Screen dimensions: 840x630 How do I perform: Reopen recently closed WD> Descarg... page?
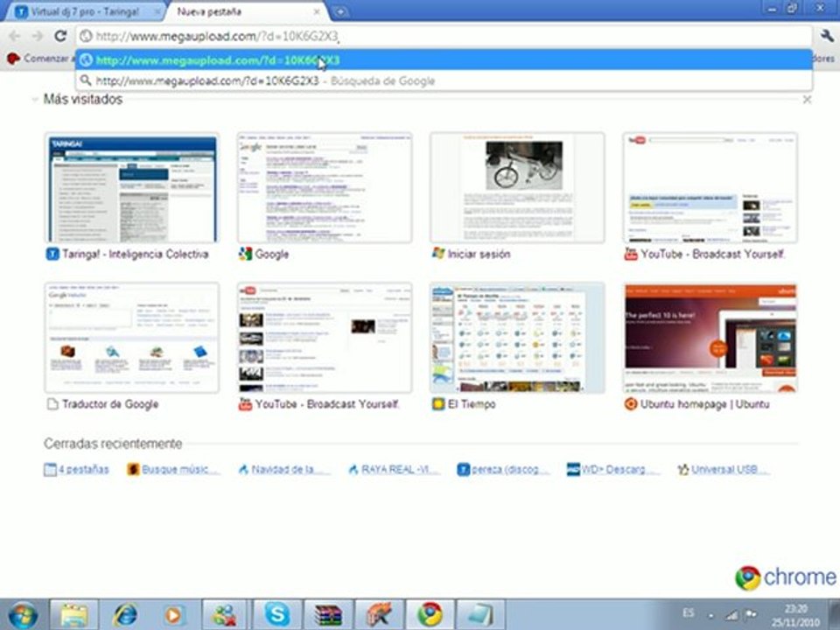[613, 470]
